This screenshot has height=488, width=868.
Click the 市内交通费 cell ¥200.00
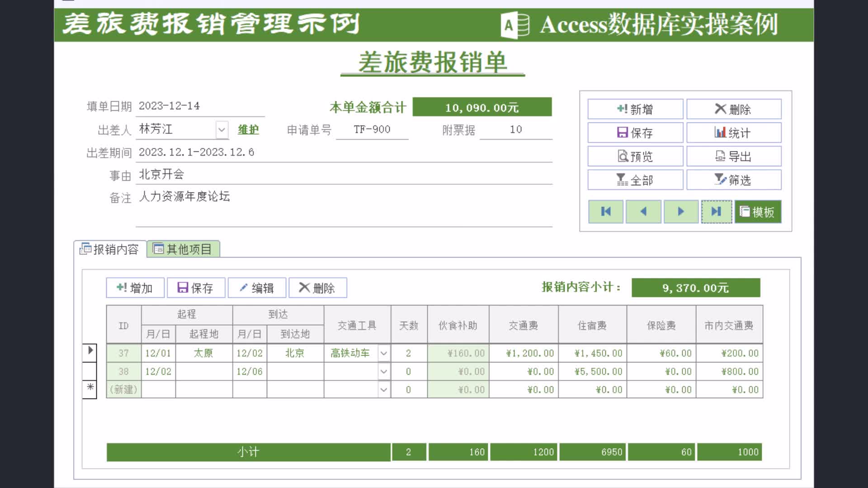[x=729, y=353]
